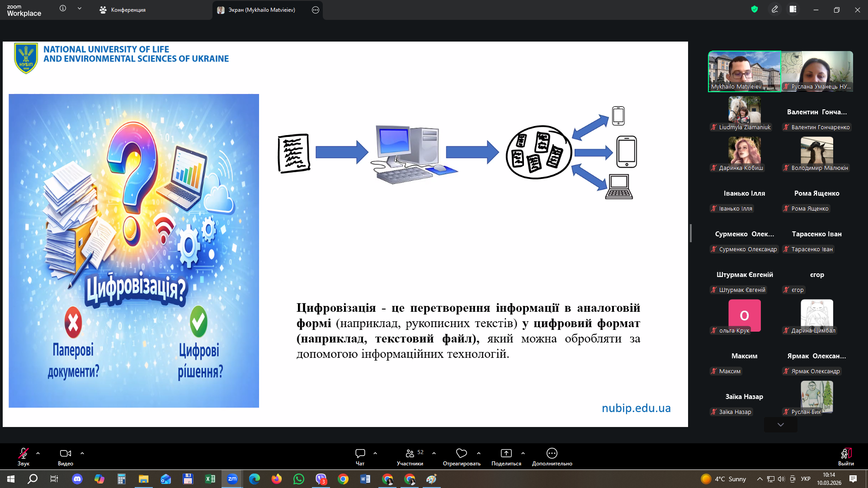Click the view layout icon in title bar

[x=793, y=9]
